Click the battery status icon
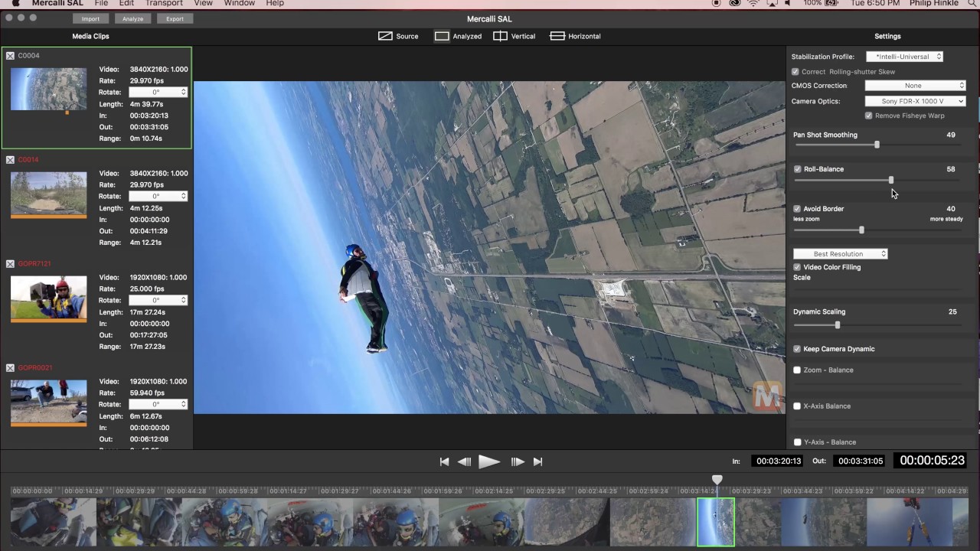The height and width of the screenshot is (551, 980). [x=830, y=3]
